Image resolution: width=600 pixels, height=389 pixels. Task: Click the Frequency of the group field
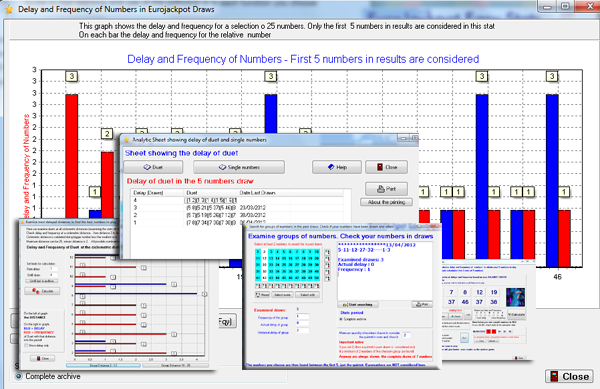302,317
